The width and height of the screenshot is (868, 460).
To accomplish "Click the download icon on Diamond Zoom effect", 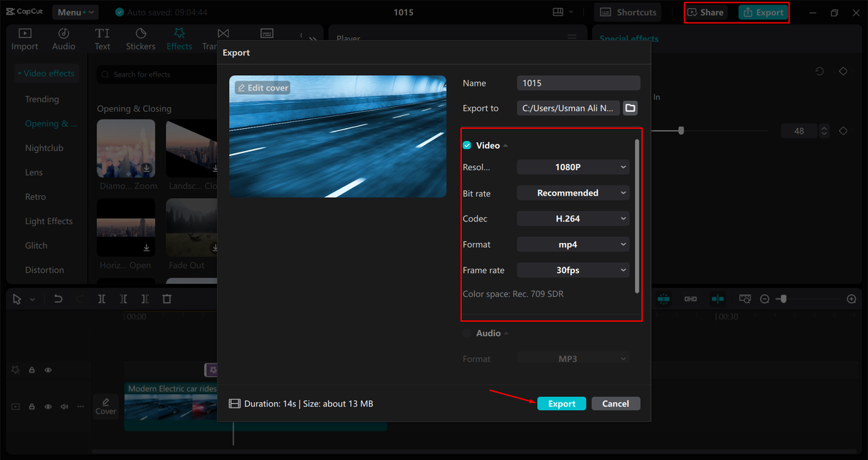I will coord(146,168).
